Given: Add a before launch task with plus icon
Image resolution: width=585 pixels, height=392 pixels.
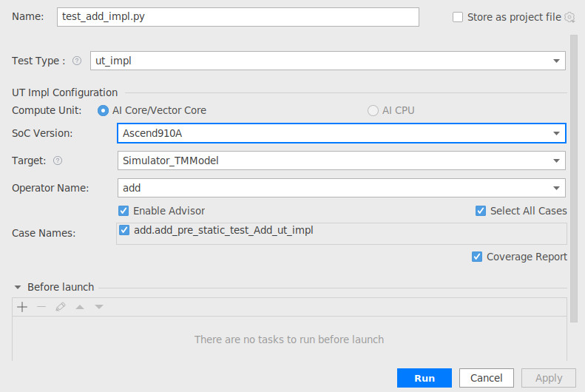Looking at the screenshot, I should coord(22,307).
